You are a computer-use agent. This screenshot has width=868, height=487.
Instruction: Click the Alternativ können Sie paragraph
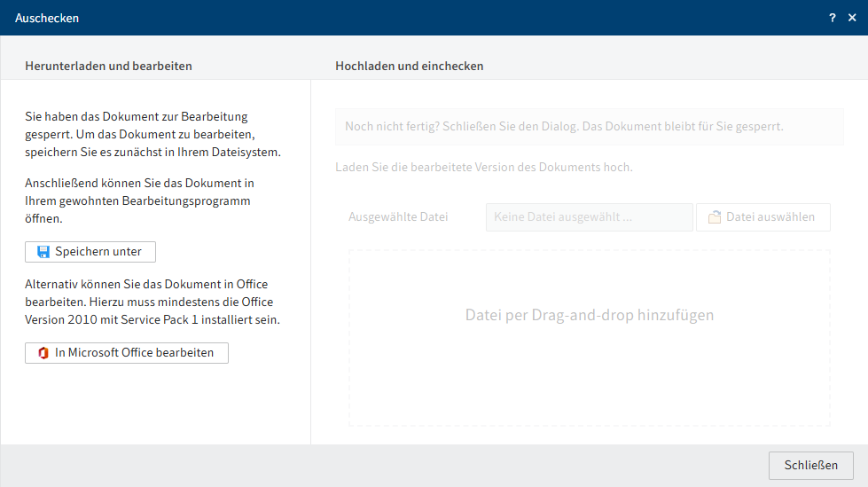click(152, 302)
